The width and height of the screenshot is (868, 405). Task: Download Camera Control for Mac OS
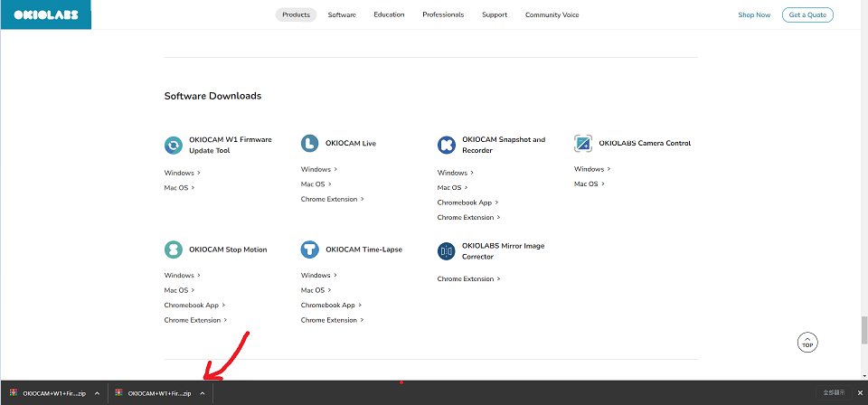pyautogui.click(x=589, y=184)
